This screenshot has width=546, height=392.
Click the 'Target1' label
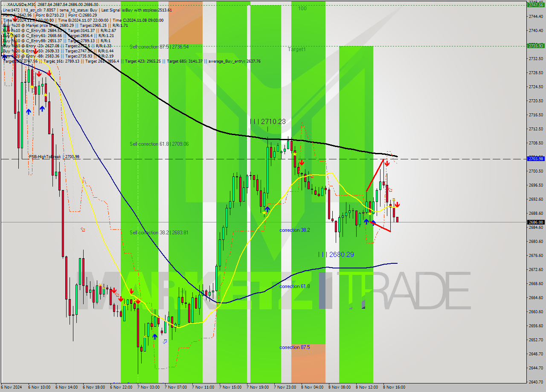pos(296,49)
